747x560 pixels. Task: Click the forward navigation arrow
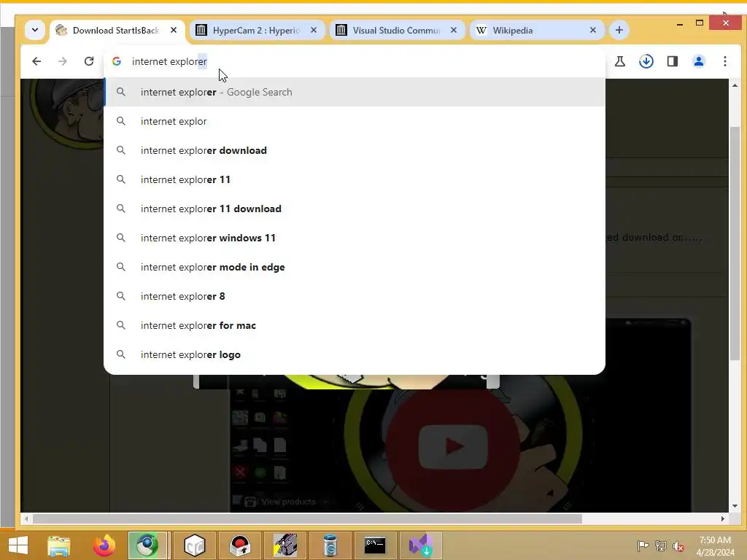point(63,61)
